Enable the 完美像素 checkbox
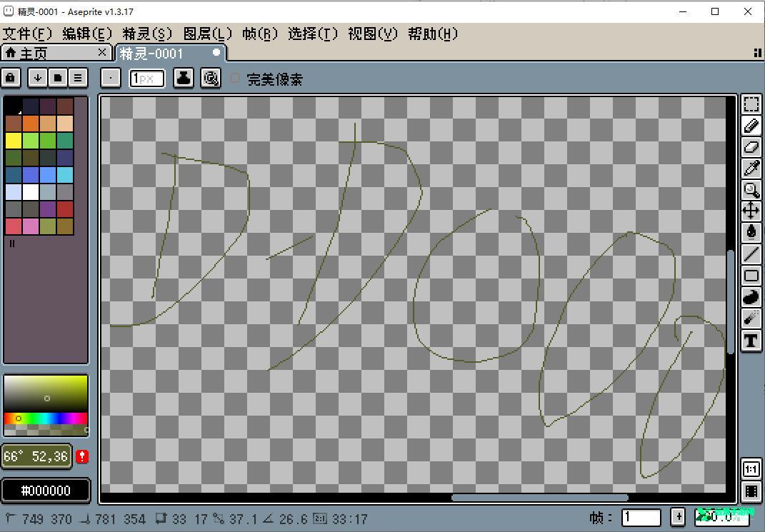Viewport: 765px width, 532px height. pos(235,78)
